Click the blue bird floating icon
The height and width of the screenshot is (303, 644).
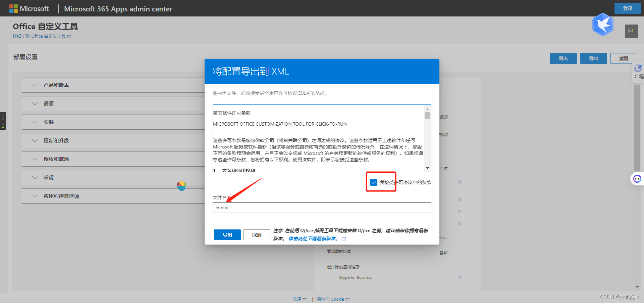(603, 25)
